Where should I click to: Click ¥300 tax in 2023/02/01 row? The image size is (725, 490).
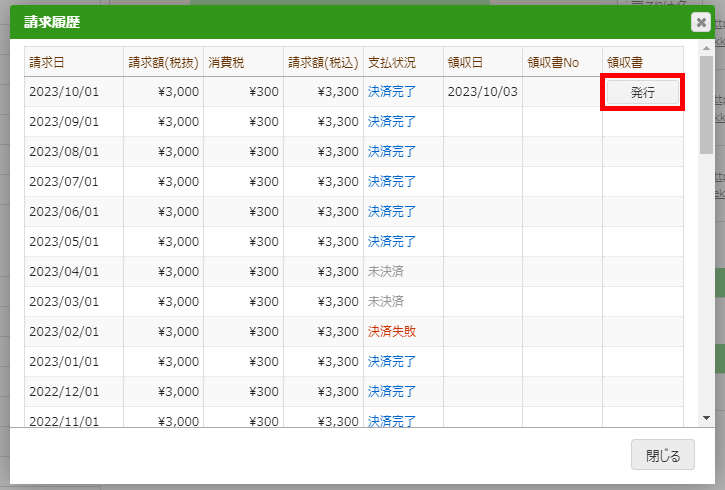point(264,331)
